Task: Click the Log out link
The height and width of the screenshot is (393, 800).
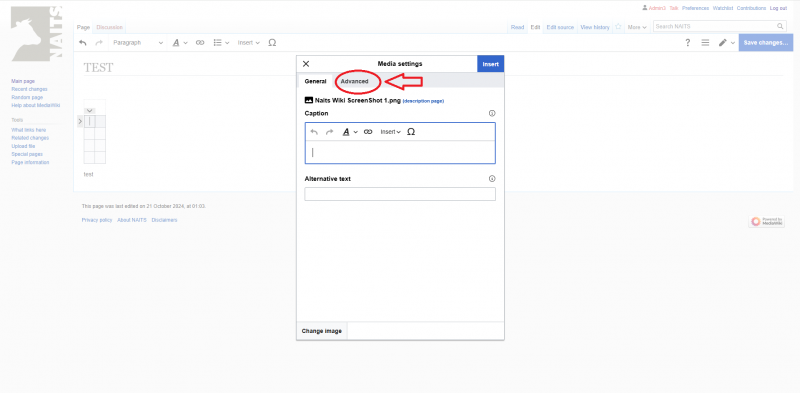Action: tap(779, 8)
